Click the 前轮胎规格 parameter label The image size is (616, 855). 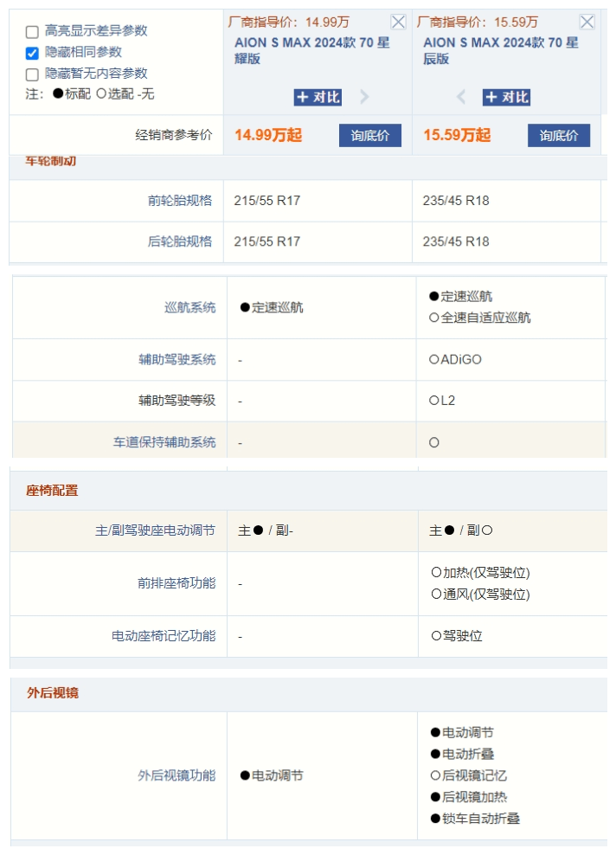click(x=180, y=201)
